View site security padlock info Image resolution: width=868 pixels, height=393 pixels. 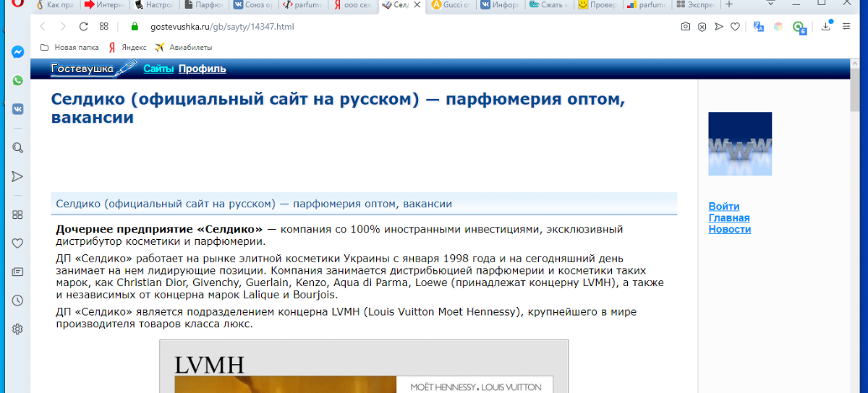pyautogui.click(x=134, y=27)
